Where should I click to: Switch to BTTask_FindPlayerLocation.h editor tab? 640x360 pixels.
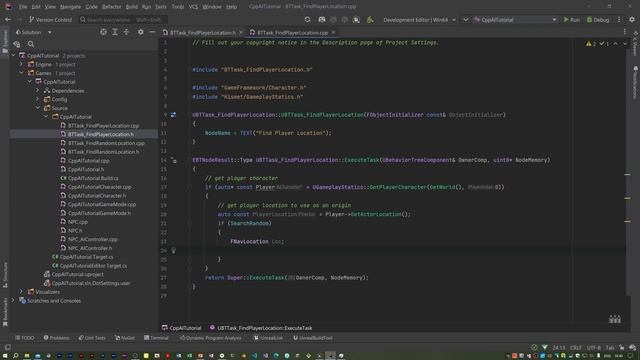[x=202, y=32]
